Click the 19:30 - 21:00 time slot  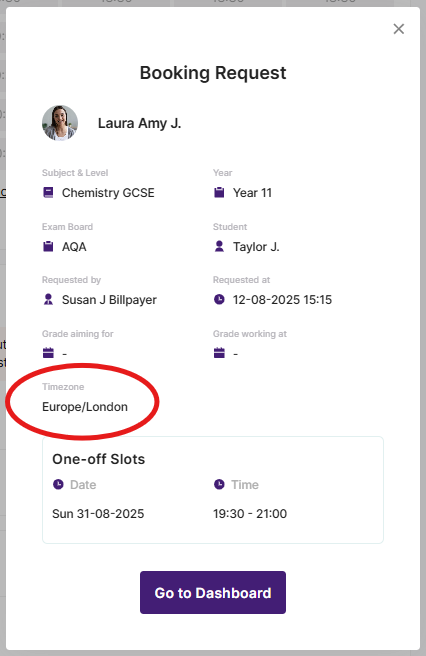pyautogui.click(x=250, y=514)
